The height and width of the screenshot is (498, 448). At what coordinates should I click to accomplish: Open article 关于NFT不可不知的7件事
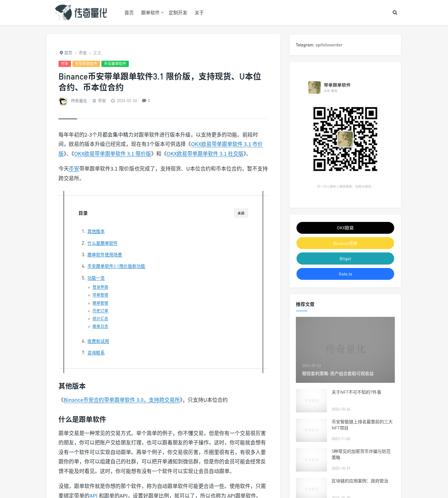click(x=357, y=392)
